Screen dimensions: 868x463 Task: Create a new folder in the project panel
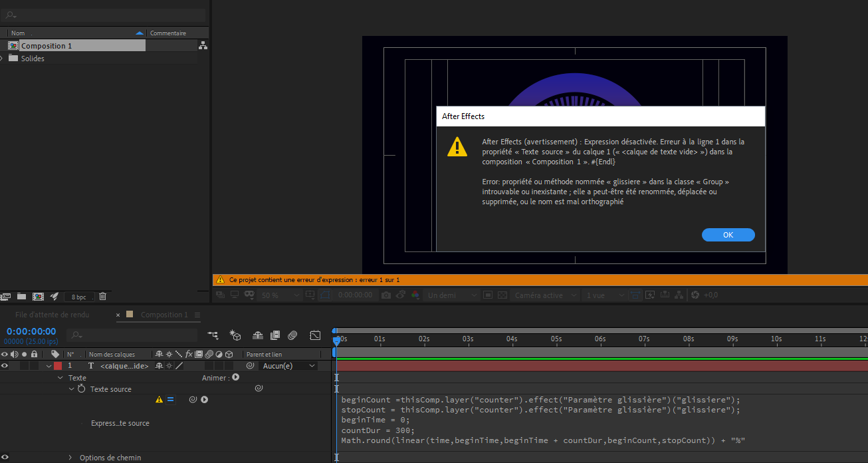pyautogui.click(x=22, y=296)
